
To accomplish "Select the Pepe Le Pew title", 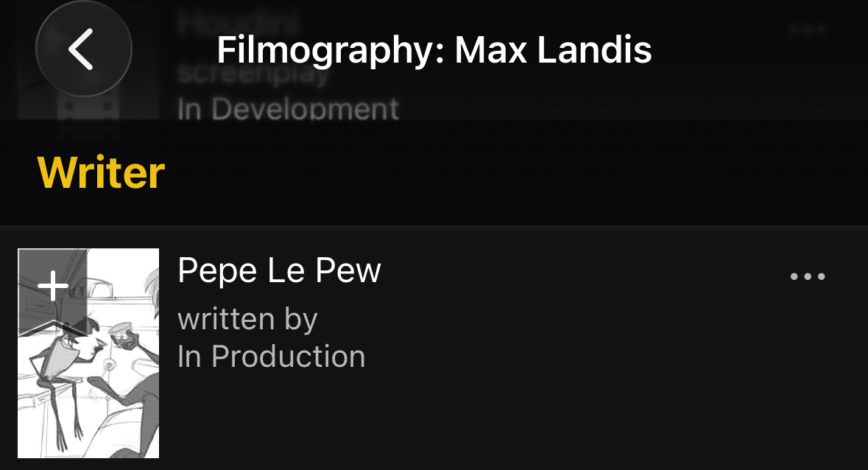I will [279, 271].
